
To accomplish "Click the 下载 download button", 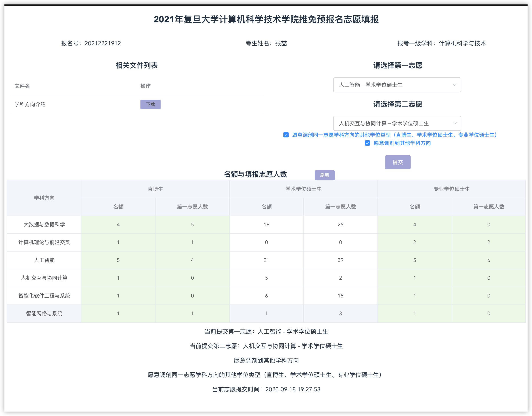I will [150, 104].
